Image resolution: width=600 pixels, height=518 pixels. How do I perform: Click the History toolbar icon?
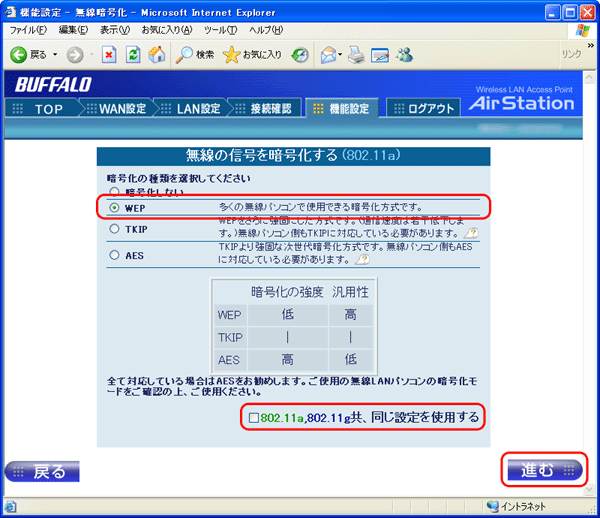click(300, 54)
